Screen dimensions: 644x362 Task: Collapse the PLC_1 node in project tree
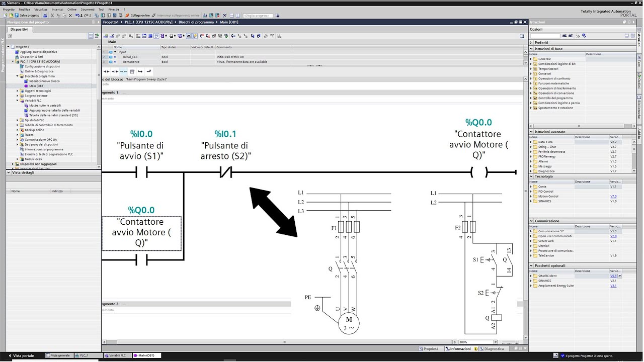click(13, 62)
